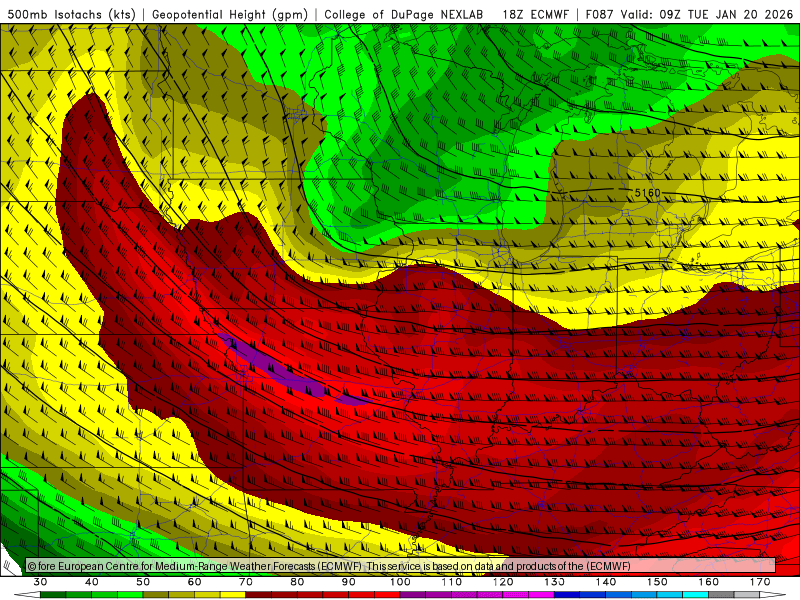Click the '170' colorbar scale label

tap(760, 582)
